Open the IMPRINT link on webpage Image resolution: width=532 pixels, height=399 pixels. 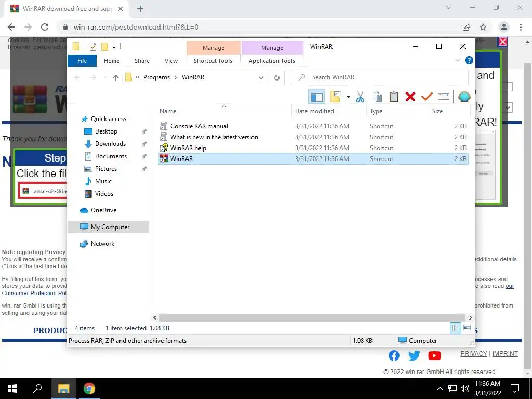[x=505, y=353]
